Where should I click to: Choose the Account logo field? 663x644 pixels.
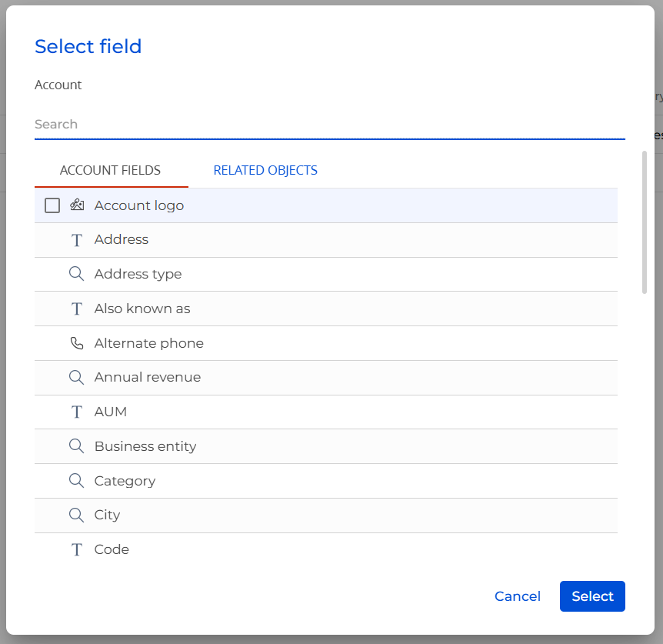[326, 205]
